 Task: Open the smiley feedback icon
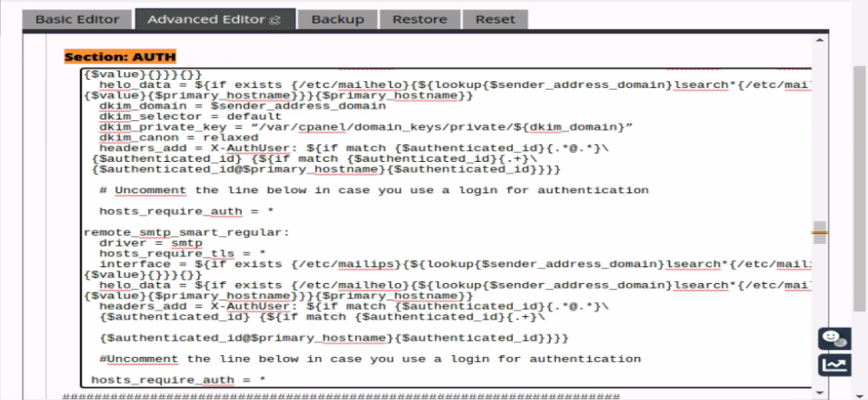[x=835, y=338]
